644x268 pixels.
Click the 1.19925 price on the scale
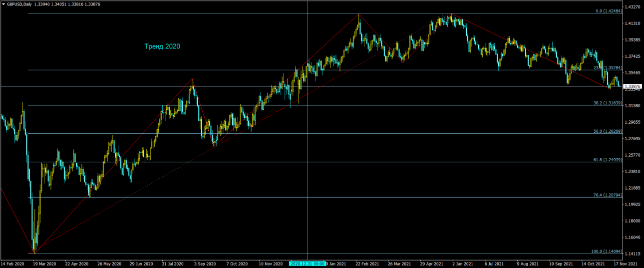click(633, 205)
